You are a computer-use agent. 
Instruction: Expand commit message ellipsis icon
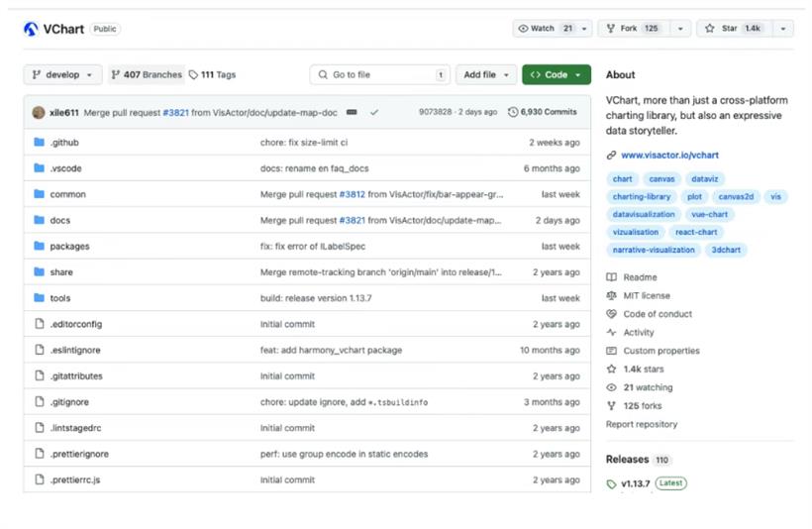pos(352,112)
